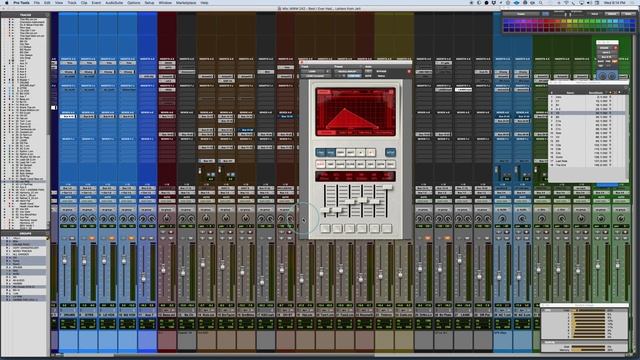The image size is (640, 360).
Task: Open the Track menu
Action: tap(72, 2)
